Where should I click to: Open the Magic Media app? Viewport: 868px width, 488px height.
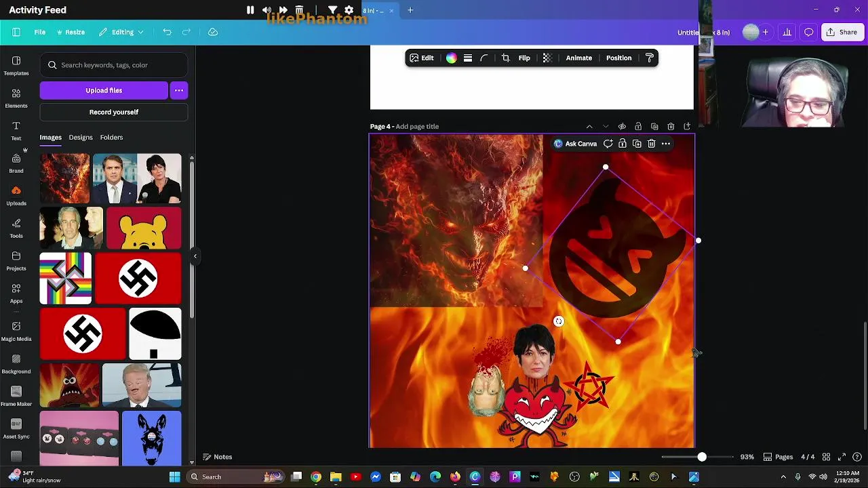pyautogui.click(x=16, y=331)
